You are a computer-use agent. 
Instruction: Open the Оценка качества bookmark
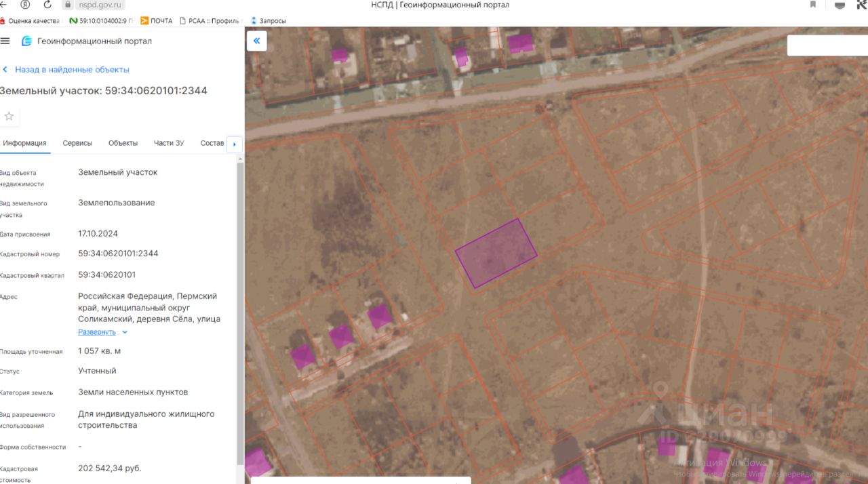coord(30,21)
